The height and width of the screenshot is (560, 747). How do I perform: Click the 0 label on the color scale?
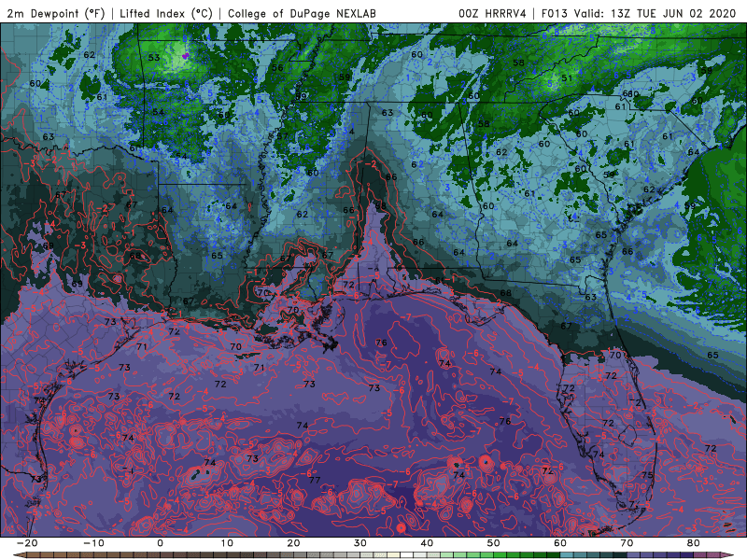click(160, 543)
